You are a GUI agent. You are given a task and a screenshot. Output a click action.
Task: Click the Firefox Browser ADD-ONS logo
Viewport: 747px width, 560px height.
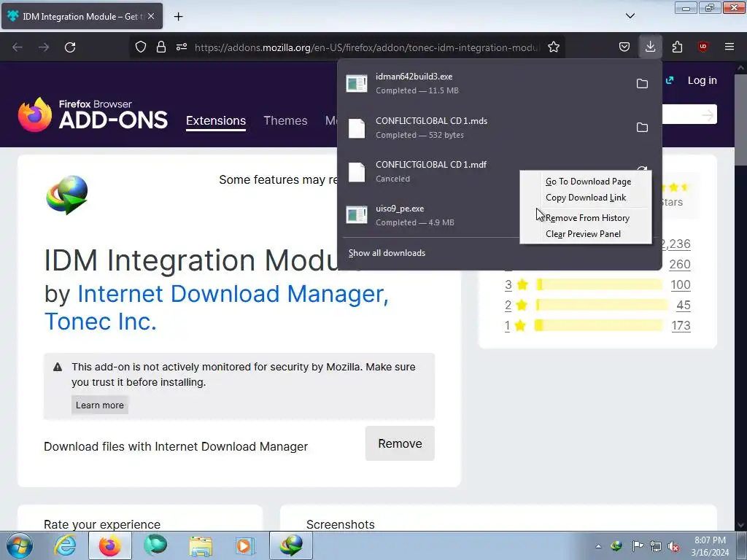click(93, 114)
